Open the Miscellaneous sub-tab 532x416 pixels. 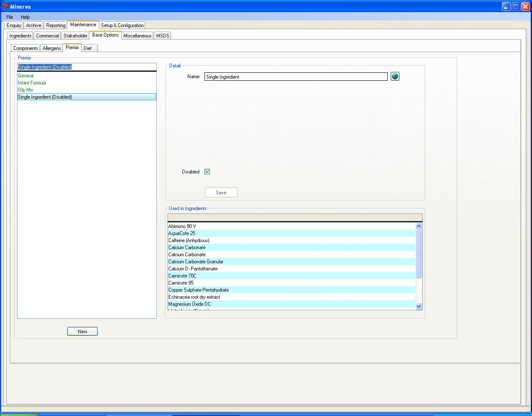[x=138, y=36]
